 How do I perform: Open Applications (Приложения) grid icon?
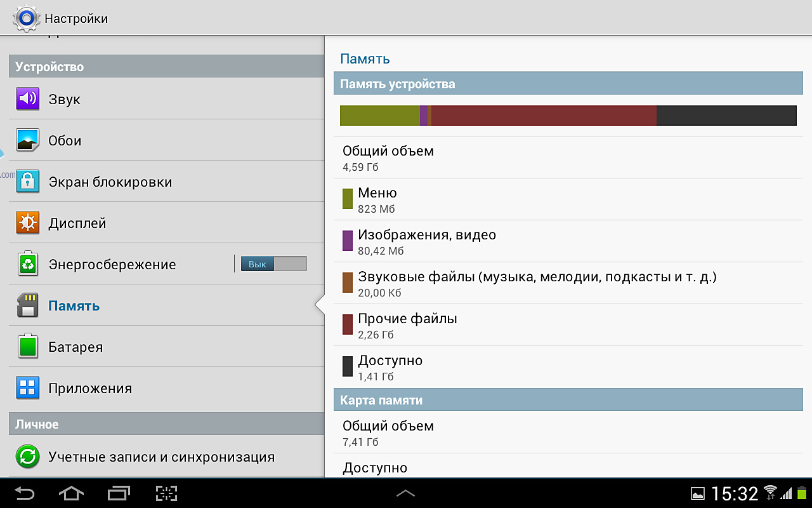click(28, 388)
